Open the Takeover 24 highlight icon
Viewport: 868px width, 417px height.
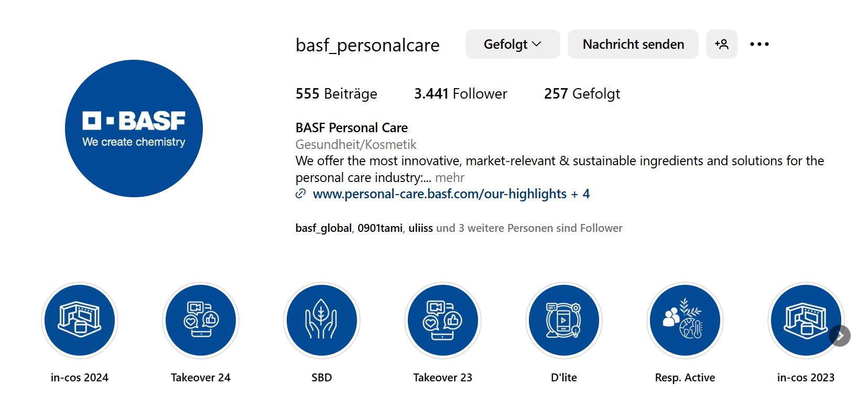[x=201, y=320]
